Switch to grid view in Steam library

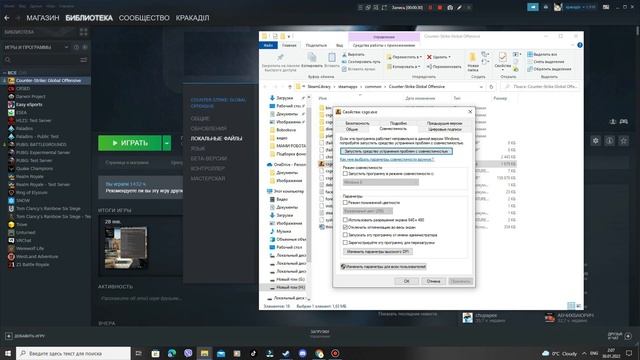tap(84, 32)
